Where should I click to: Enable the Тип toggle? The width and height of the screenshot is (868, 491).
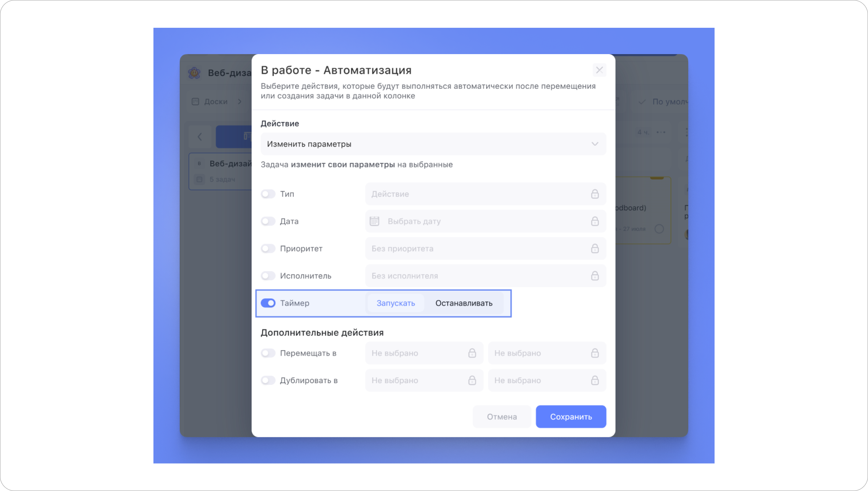click(268, 194)
